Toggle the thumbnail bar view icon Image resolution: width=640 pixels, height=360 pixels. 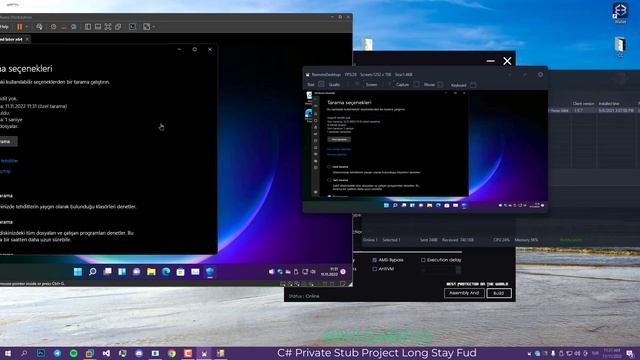coord(98,27)
